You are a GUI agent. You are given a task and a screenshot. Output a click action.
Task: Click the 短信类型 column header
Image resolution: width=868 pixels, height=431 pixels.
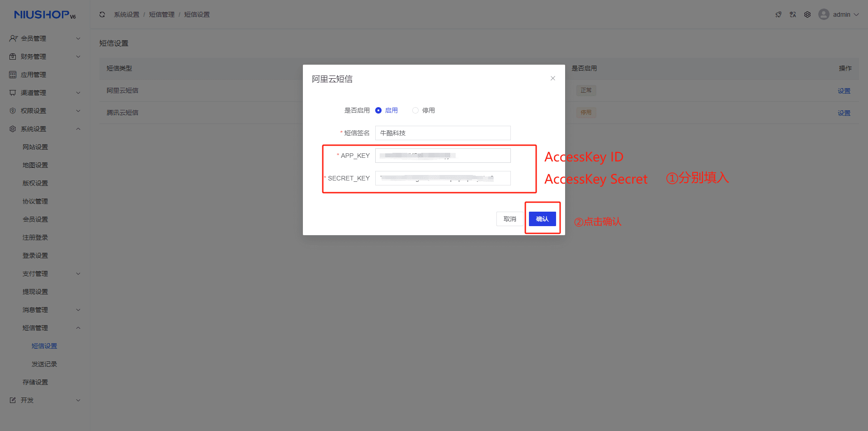[x=119, y=68]
